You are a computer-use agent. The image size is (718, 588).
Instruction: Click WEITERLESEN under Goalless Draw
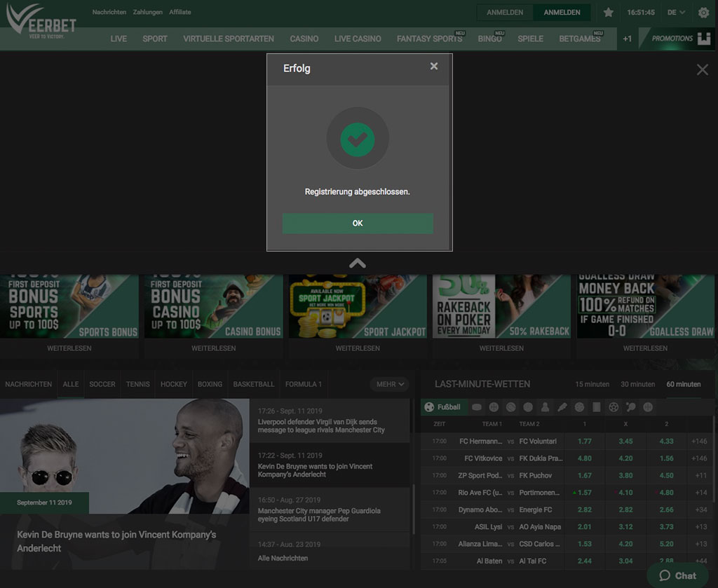645,348
